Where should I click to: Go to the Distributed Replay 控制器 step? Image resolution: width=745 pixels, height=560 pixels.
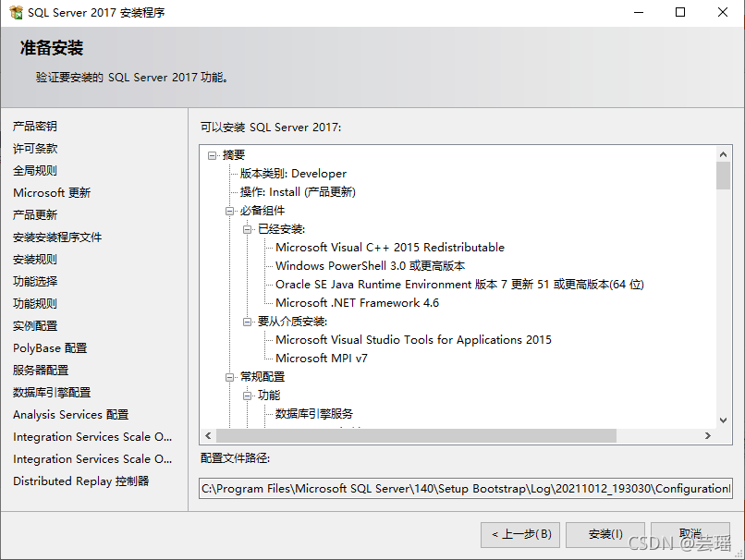[80, 481]
